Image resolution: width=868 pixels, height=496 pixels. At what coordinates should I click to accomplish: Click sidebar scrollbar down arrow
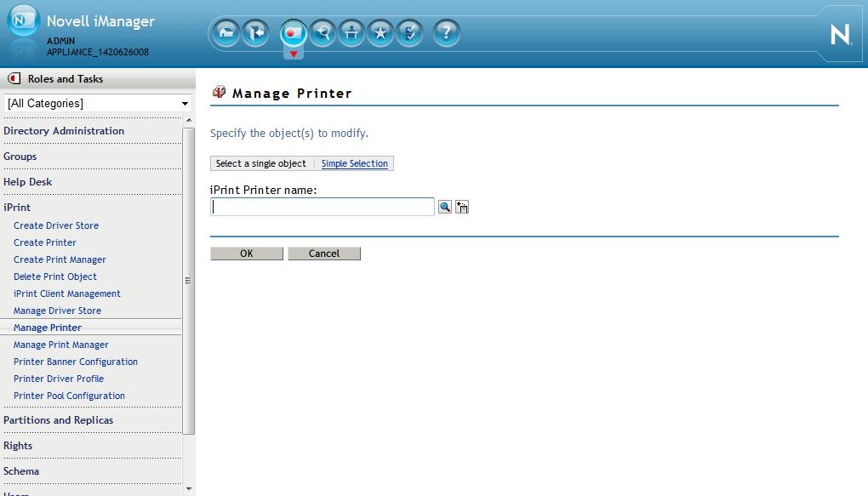point(189,489)
